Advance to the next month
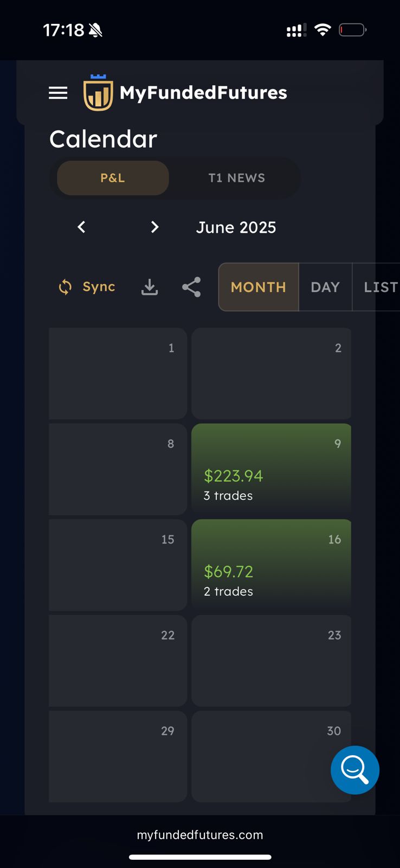Image resolution: width=400 pixels, height=868 pixels. click(x=154, y=227)
